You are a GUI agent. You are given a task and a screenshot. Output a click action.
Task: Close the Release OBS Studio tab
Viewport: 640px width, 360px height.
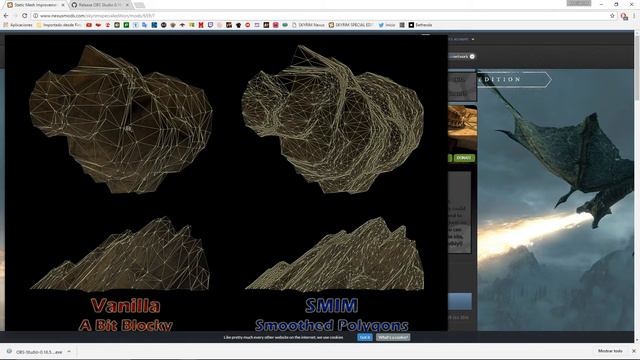tap(127, 5)
